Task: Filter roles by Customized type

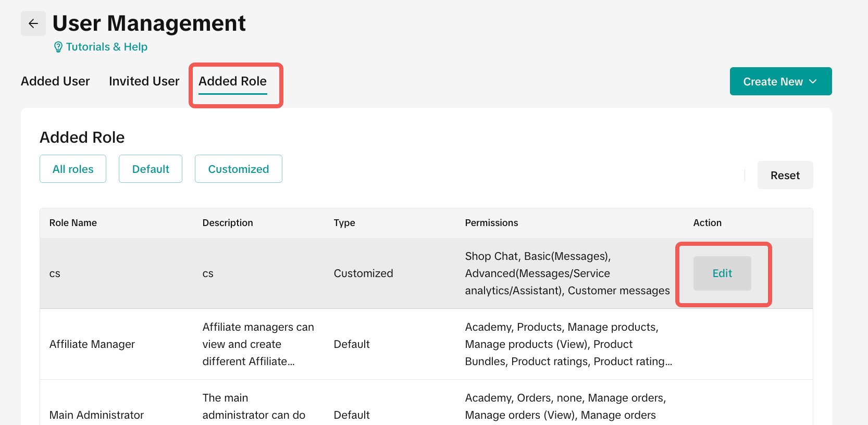Action: [239, 169]
